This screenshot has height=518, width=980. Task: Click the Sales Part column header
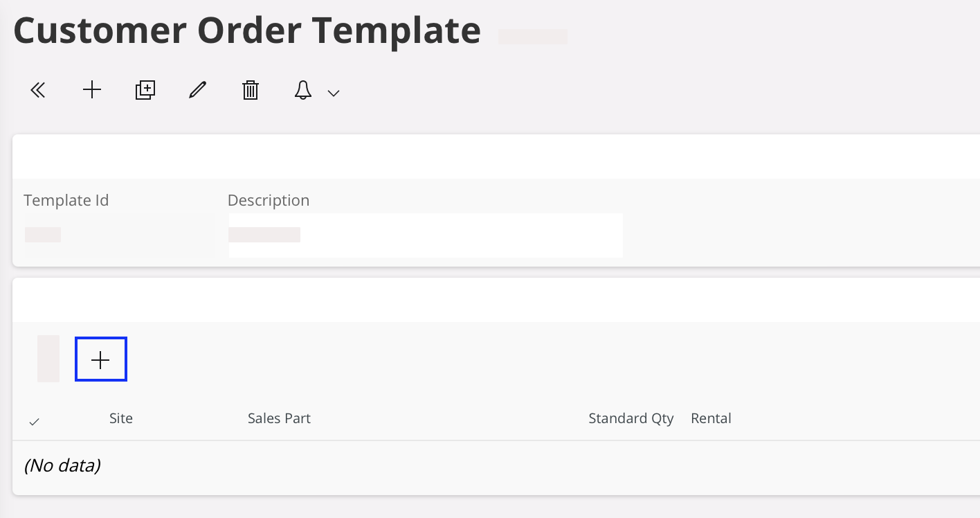click(279, 418)
